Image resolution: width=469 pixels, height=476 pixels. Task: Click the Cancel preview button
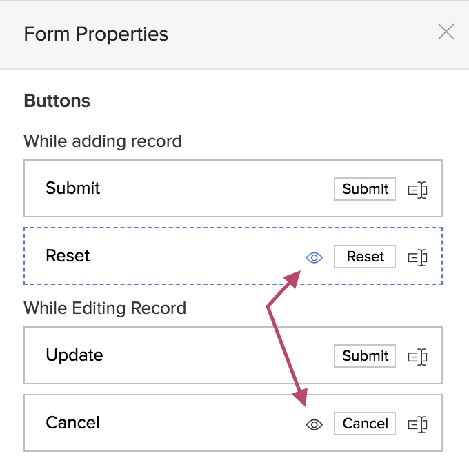coord(365,424)
